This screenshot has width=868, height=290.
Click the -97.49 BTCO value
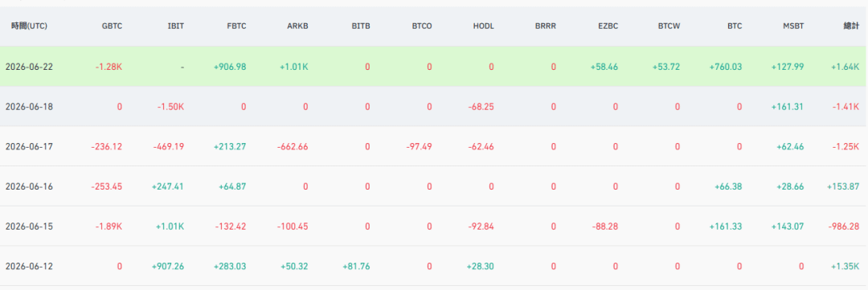(419, 147)
